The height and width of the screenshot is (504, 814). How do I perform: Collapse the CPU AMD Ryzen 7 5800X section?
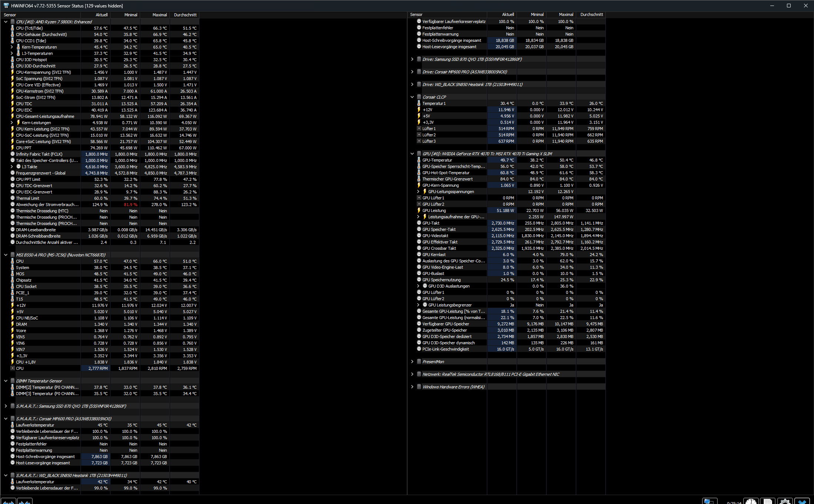(x=6, y=22)
